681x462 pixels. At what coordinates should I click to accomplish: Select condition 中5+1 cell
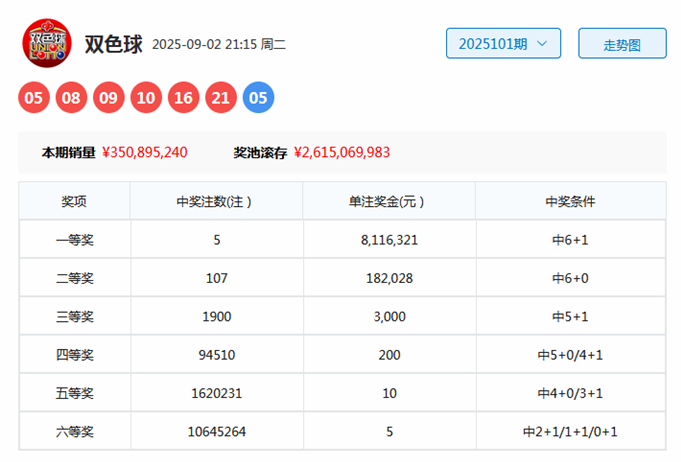coord(570,317)
